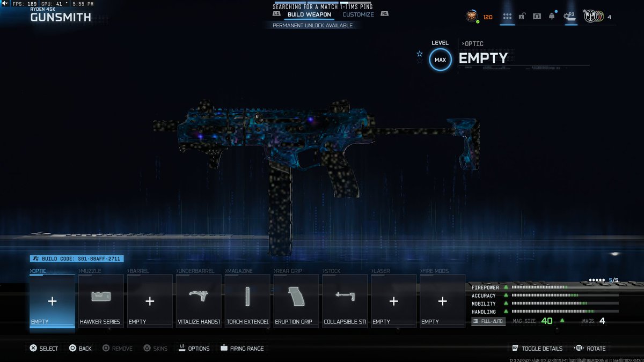The width and height of the screenshot is (644, 362).
Task: Click the 5/5 attachment slots counter
Action: click(613, 280)
